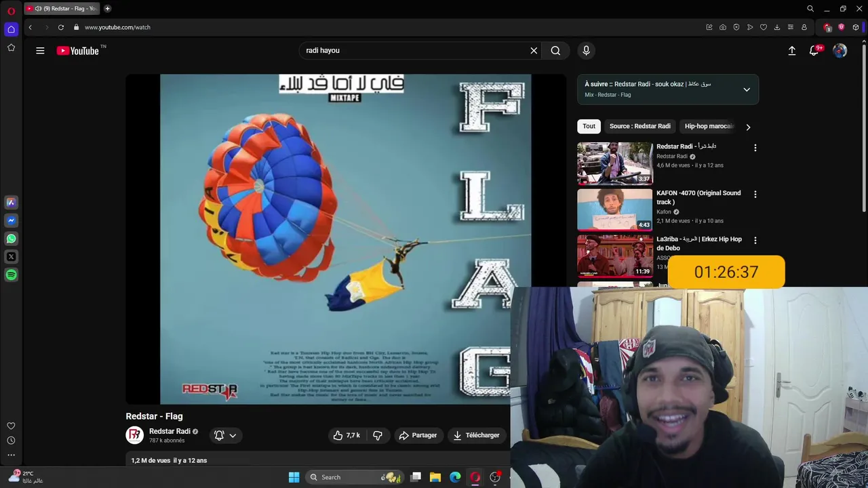Add page to bookmarks heart in address bar
This screenshot has width=868, height=488.
(764, 27)
